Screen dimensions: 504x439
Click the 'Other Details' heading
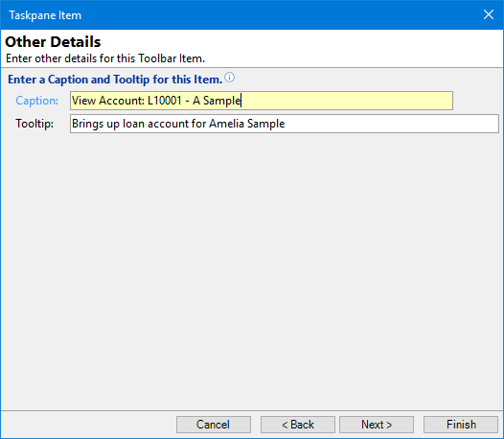coord(53,42)
